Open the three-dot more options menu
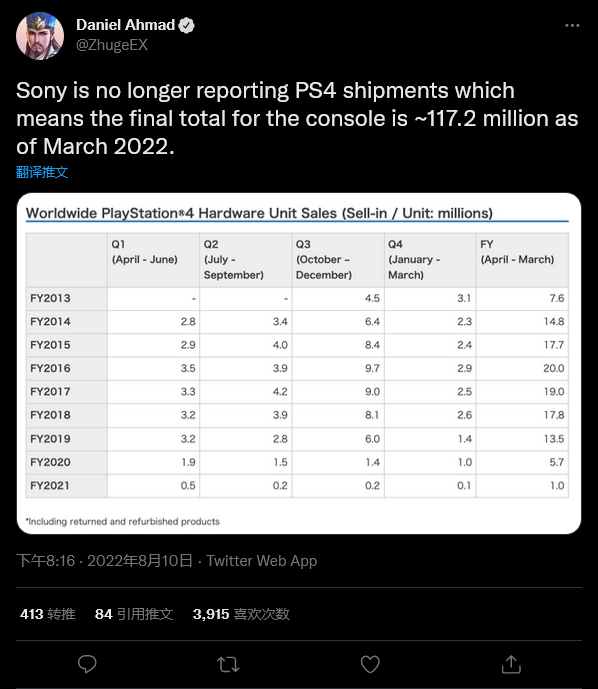Image resolution: width=598 pixels, height=689 pixels. coord(572,25)
